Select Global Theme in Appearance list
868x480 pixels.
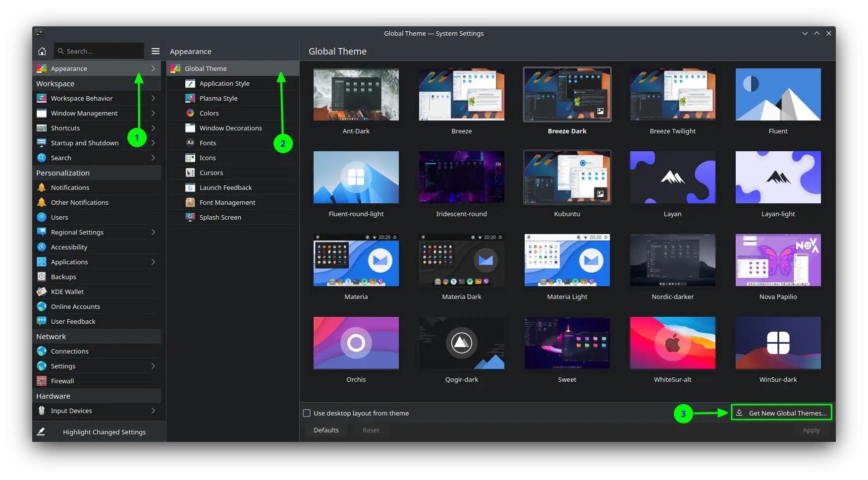click(233, 68)
